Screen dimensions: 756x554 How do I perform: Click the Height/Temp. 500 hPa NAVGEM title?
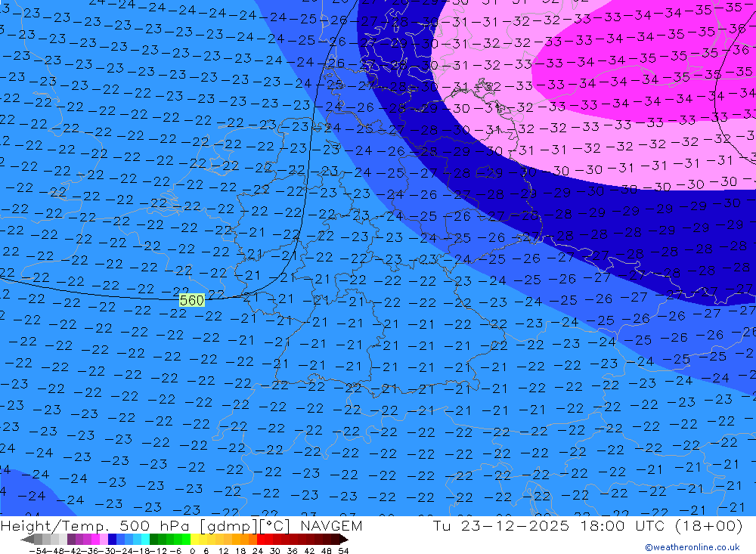click(x=181, y=525)
